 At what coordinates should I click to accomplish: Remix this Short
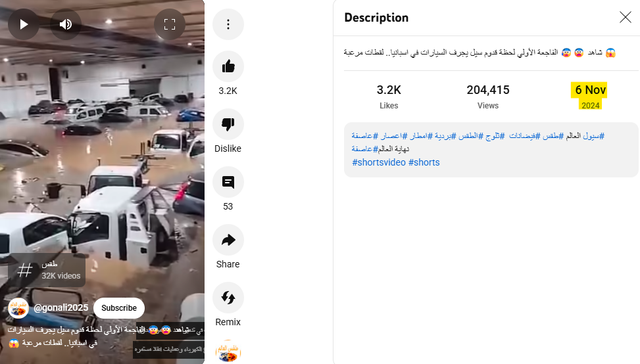click(x=228, y=298)
